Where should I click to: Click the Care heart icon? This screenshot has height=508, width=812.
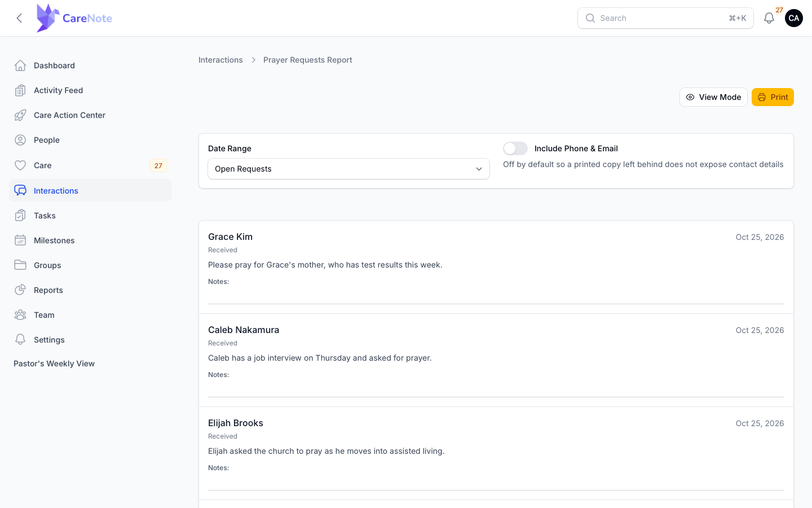coord(20,165)
